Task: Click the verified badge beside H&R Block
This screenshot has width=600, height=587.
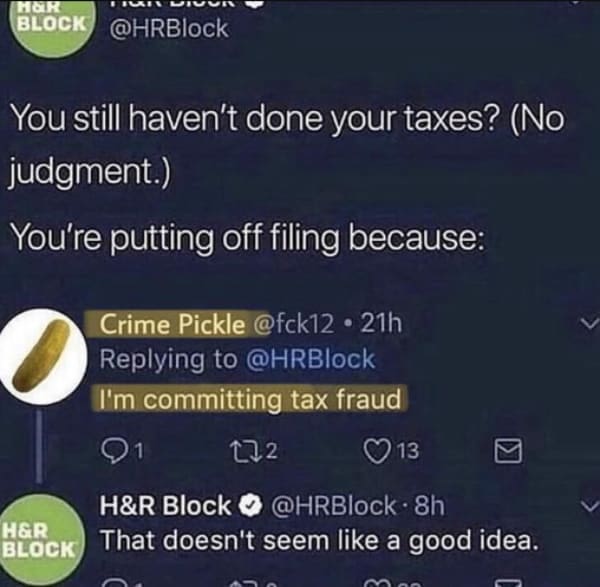Action: tap(251, 506)
